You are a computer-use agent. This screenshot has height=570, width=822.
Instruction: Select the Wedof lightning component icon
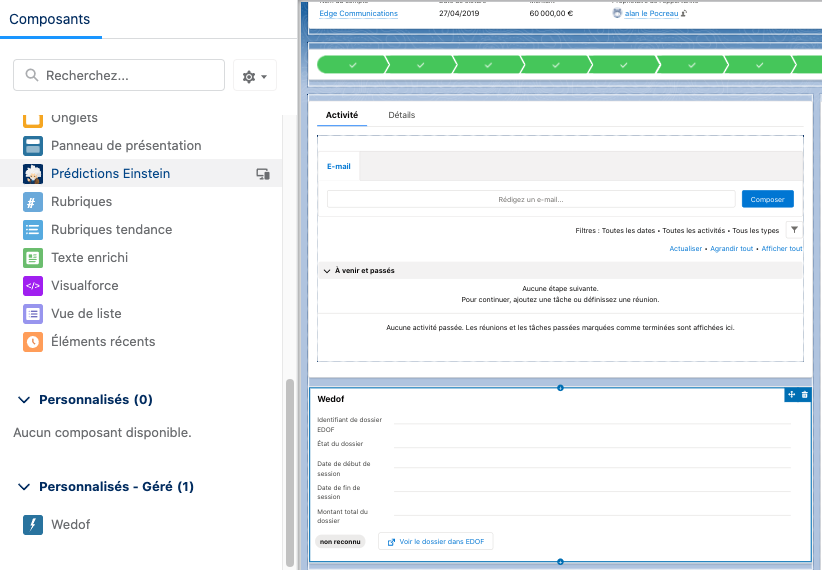click(x=33, y=524)
